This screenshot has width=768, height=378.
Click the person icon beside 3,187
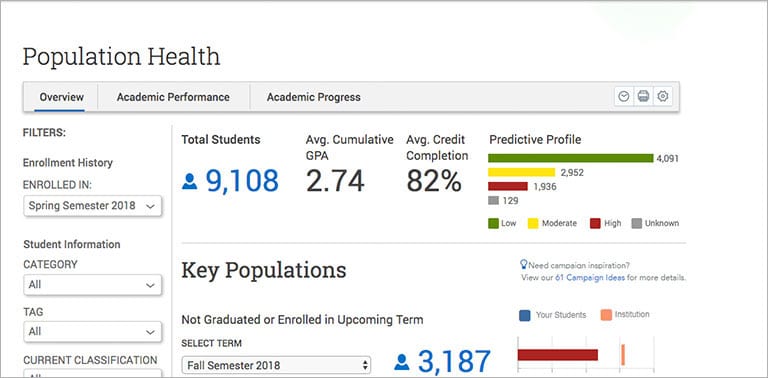(402, 362)
